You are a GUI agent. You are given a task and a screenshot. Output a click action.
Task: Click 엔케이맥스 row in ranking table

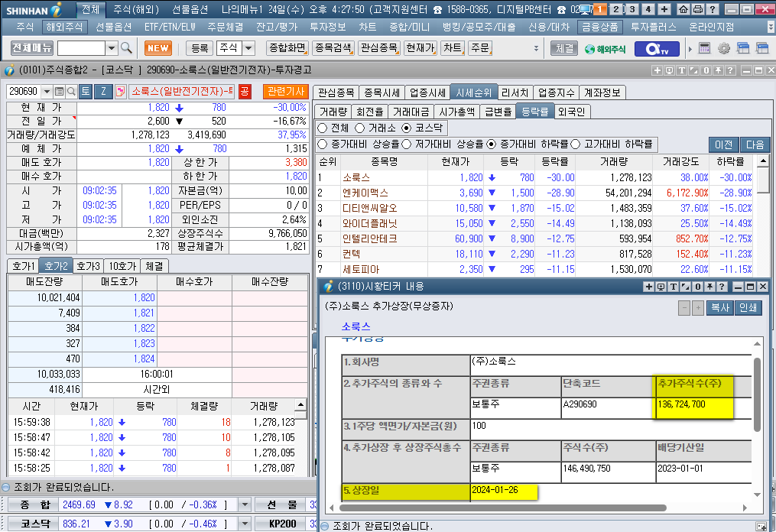[x=534, y=193]
